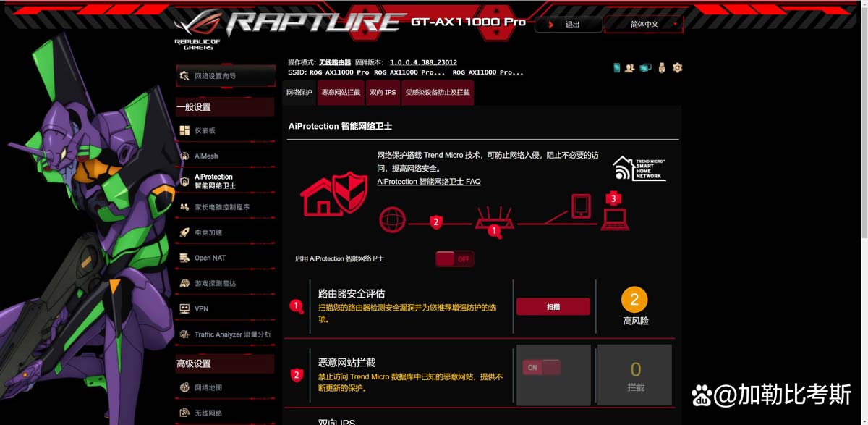Viewport: 868px width, 425px height.
Task: Click the second SSID ROG_AX11000_Pro... link
Action: pos(409,72)
